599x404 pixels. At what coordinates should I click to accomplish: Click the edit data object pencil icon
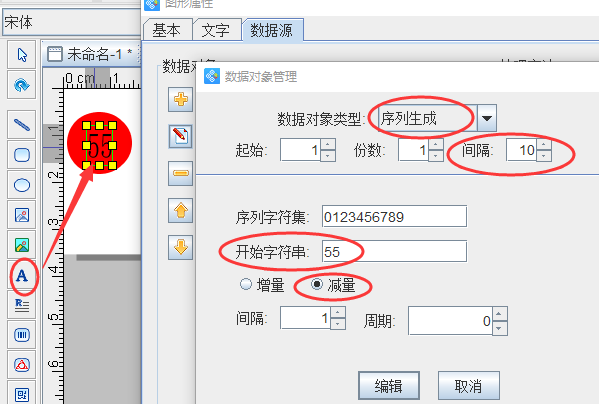(x=180, y=136)
